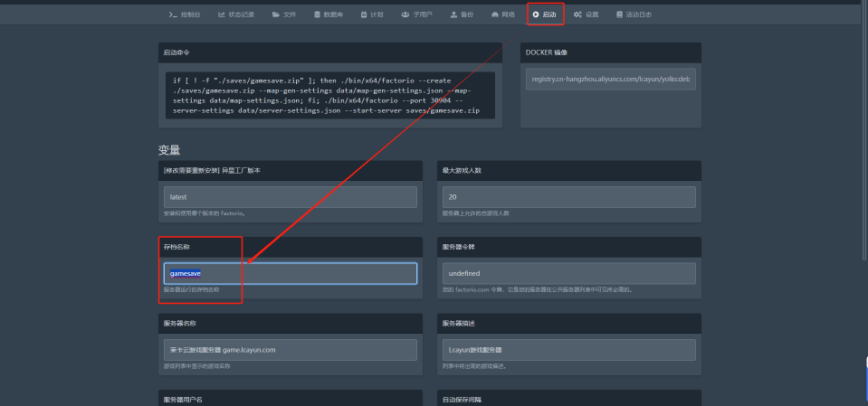Viewport: 868px width, 406px height.
Task: Open the 设置 tab
Action: coord(587,14)
